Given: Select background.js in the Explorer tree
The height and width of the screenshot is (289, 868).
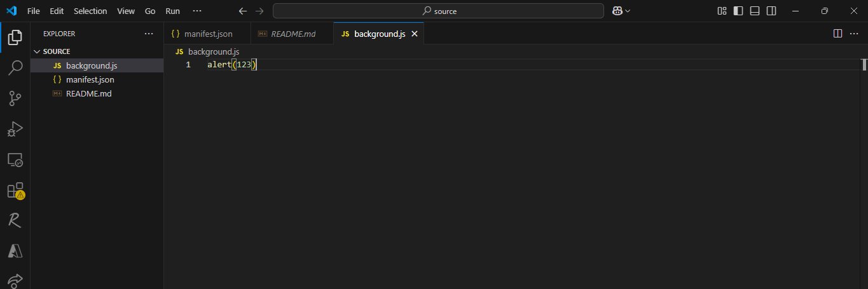Looking at the screenshot, I should pyautogui.click(x=97, y=65).
